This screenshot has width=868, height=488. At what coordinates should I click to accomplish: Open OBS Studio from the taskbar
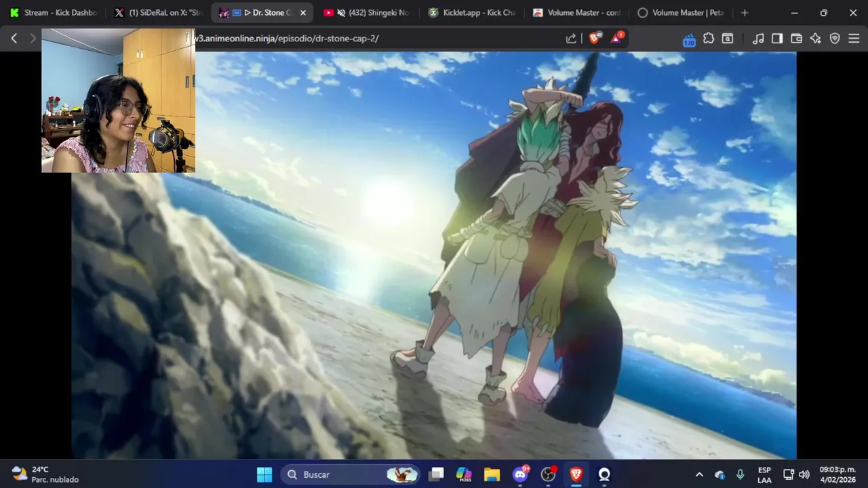(548, 474)
